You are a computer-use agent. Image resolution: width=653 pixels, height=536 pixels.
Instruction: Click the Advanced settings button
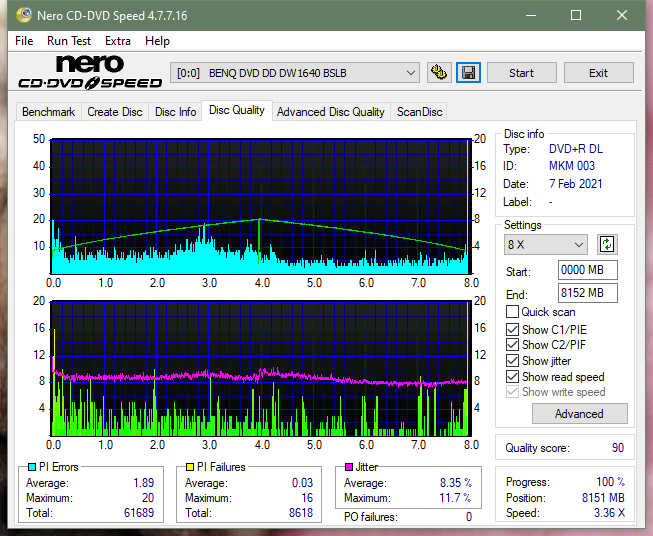(x=579, y=414)
